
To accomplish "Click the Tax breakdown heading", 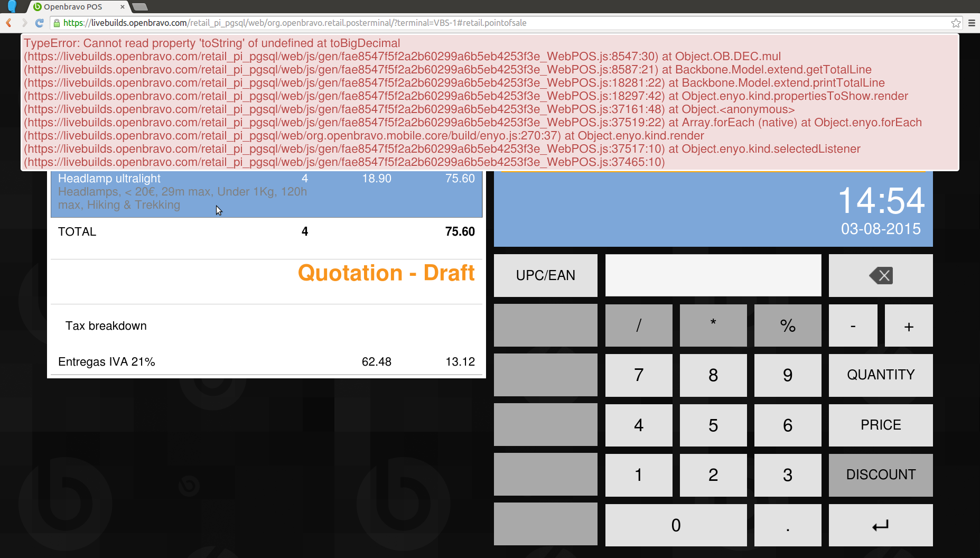I will click(106, 326).
